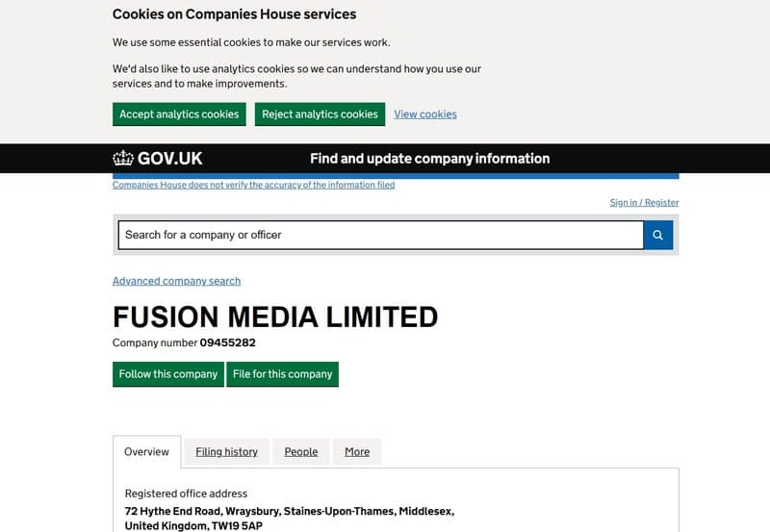Screen dimensions: 770x532
Task: Click the FUSION MEDIA LIMITED heading
Action: coord(275,317)
